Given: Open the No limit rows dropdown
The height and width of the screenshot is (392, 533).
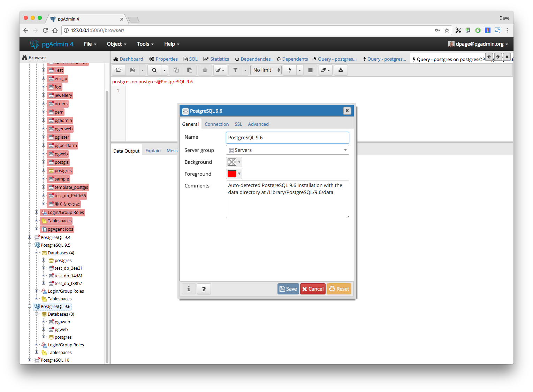Looking at the screenshot, I should 266,70.
